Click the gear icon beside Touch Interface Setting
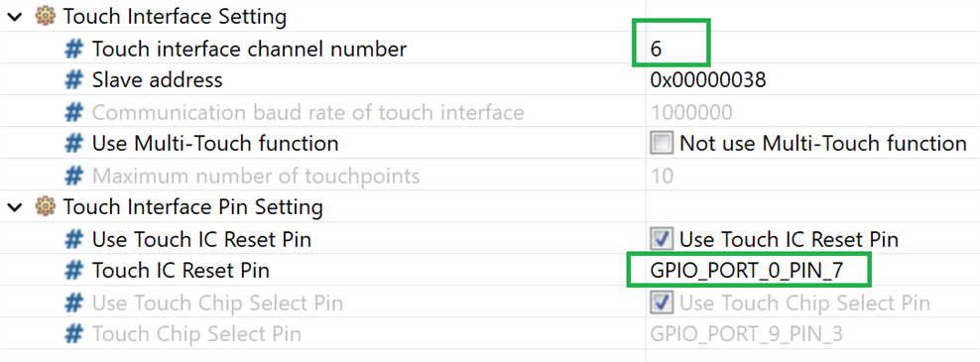 pyautogui.click(x=46, y=17)
